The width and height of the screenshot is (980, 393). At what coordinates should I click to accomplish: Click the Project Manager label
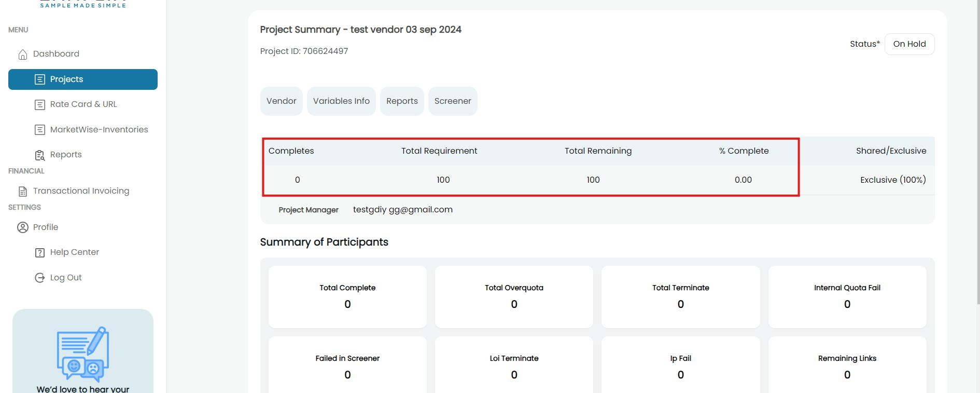(x=309, y=210)
